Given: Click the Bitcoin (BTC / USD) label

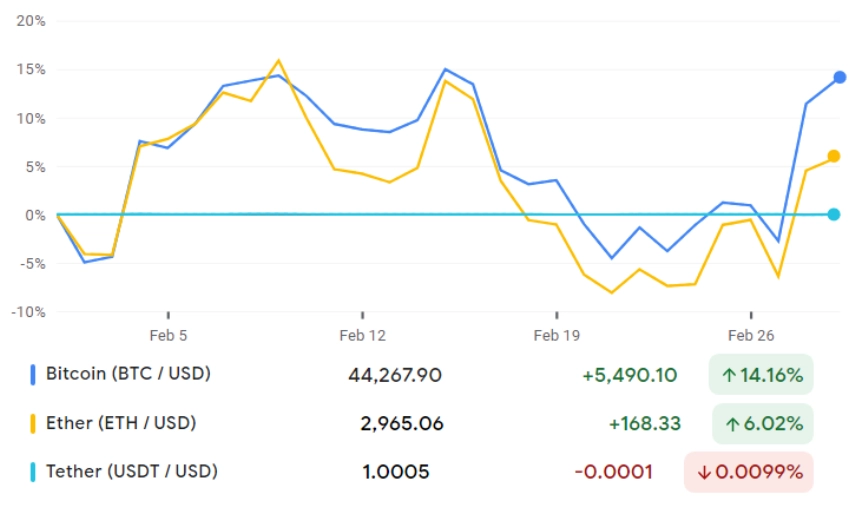Looking at the screenshot, I should (128, 374).
